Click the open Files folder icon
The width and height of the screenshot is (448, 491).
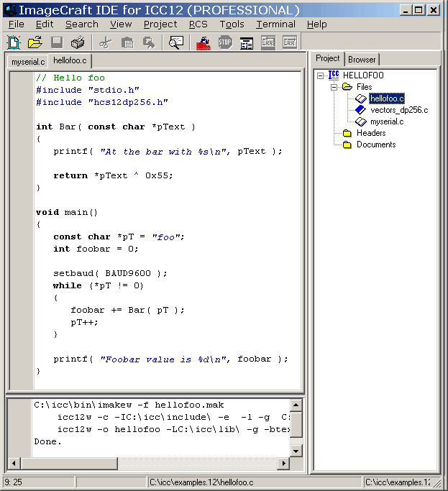[x=347, y=87]
